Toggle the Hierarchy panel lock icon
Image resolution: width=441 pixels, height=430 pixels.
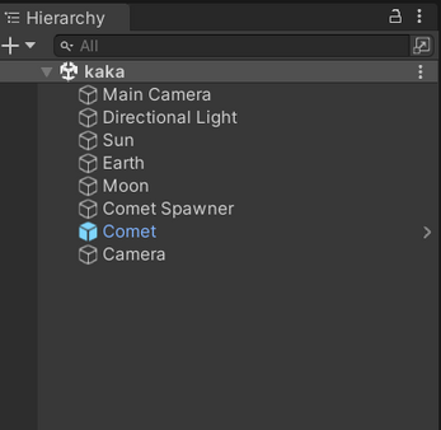(x=395, y=16)
